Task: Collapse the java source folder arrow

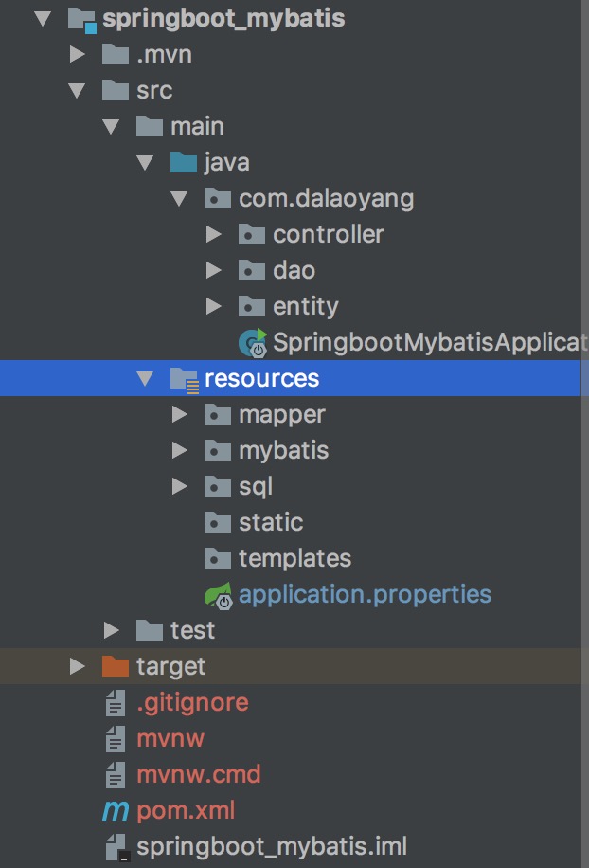Action: (146, 163)
